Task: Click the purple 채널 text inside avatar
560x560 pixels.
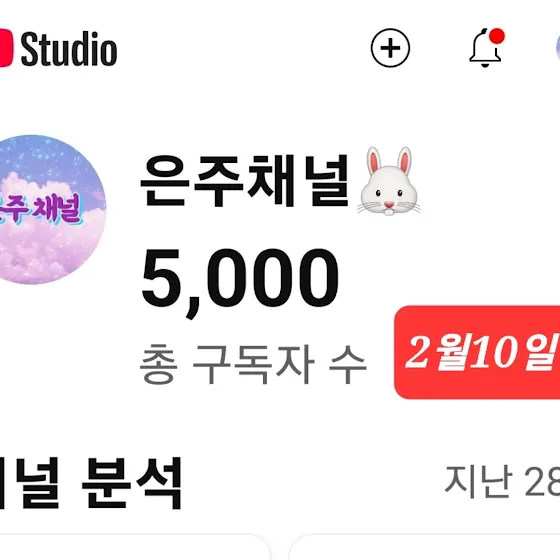Action: [57, 210]
